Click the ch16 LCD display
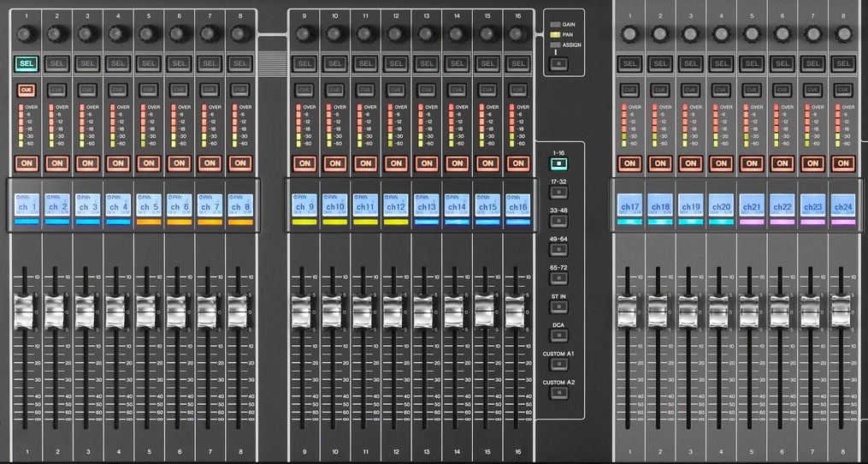 (517, 205)
